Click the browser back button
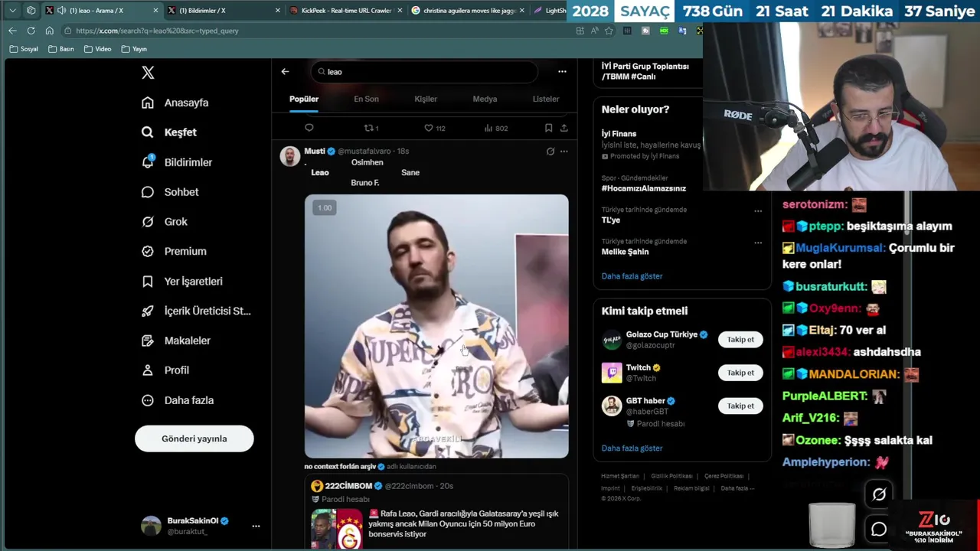This screenshot has width=980, height=551. (12, 31)
